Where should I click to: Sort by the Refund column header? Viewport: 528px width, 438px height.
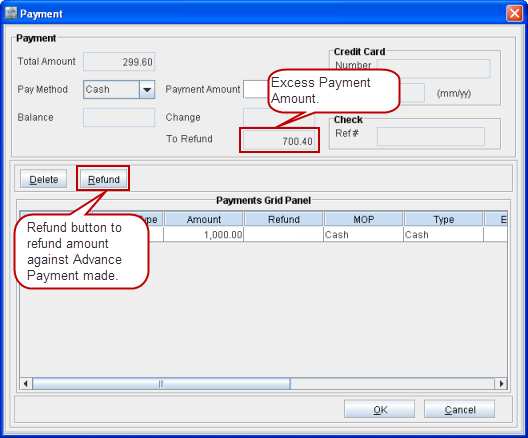coord(284,220)
